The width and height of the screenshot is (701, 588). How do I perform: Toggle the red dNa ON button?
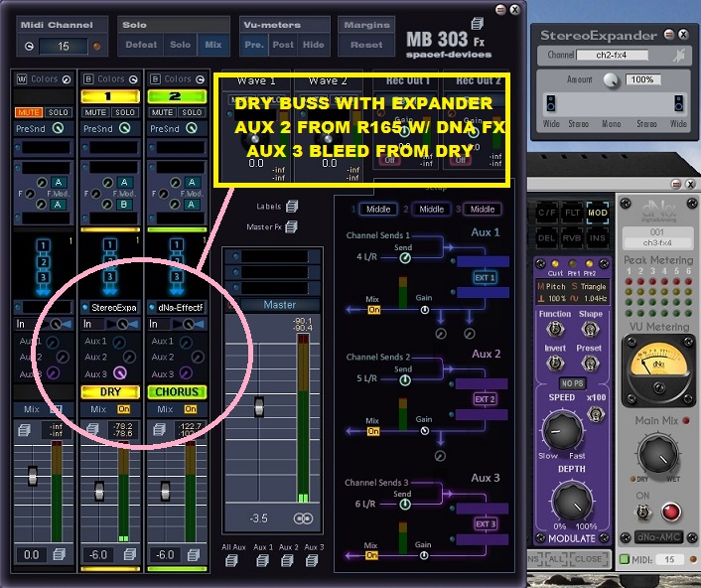pos(670,512)
